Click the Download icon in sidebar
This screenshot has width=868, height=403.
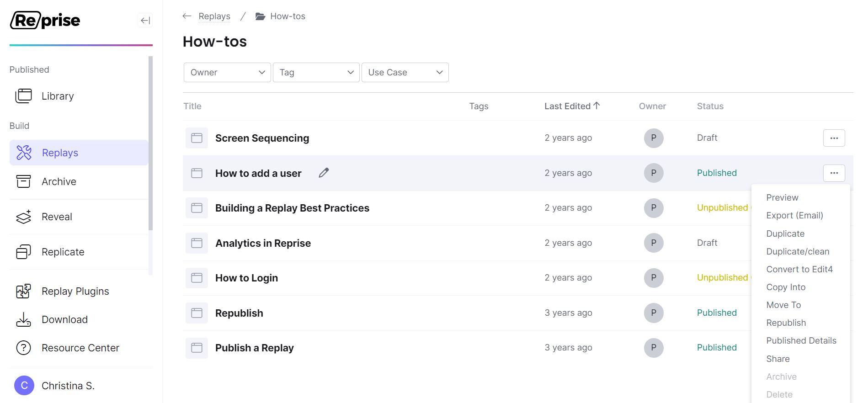coord(24,319)
